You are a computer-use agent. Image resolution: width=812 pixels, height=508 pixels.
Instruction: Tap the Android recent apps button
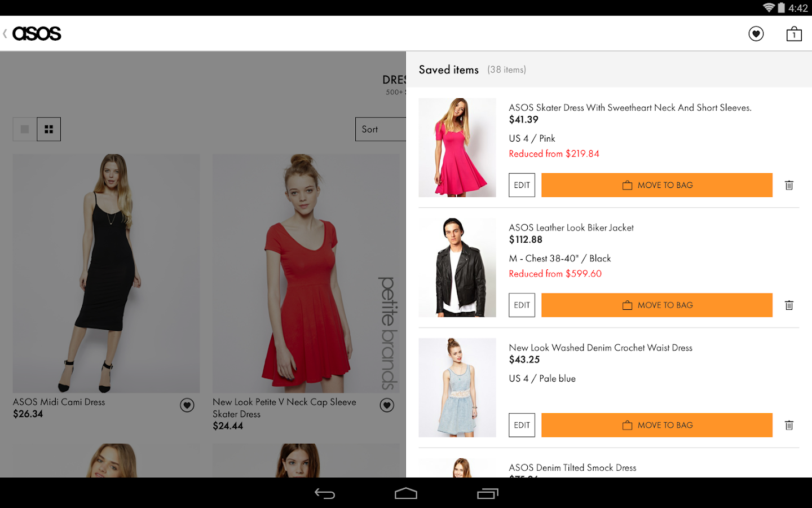pyautogui.click(x=488, y=494)
